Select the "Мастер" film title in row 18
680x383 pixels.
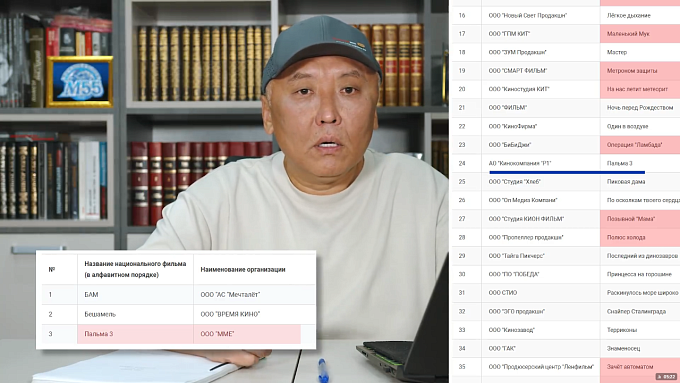point(640,52)
